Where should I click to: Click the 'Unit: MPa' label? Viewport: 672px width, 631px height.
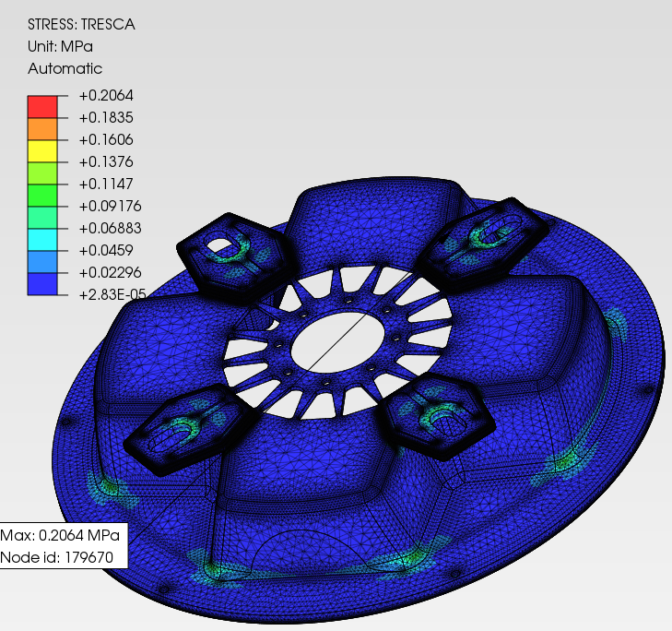[60, 46]
